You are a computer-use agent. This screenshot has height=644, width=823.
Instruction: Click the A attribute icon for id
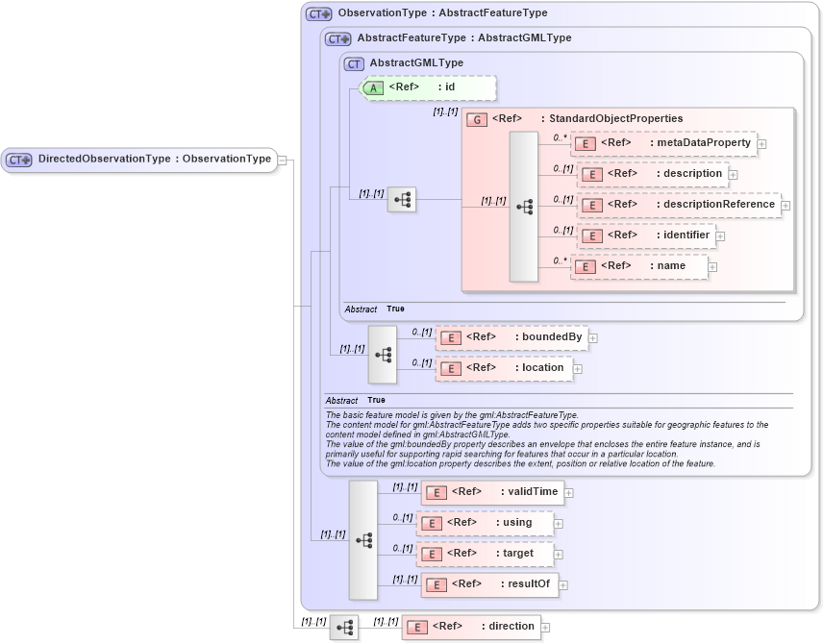point(373,87)
